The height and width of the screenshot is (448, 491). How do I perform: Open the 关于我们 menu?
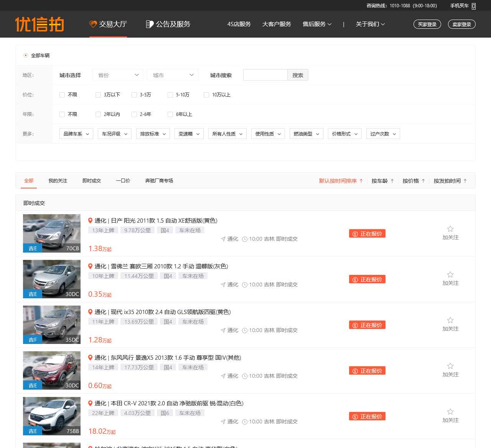point(370,24)
